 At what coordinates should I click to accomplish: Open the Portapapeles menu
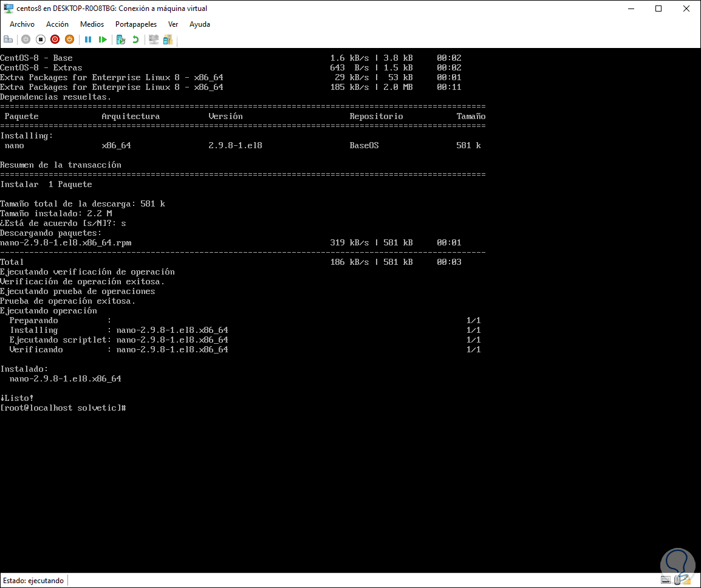point(136,24)
